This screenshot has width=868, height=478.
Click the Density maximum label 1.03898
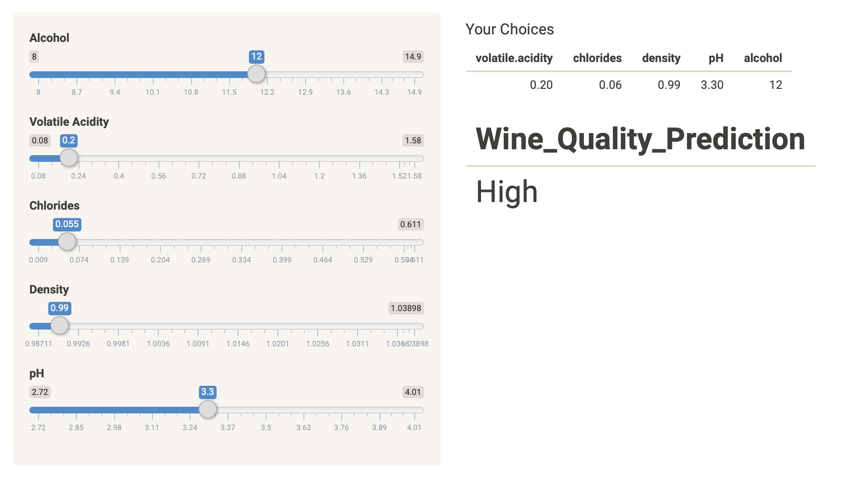[406, 308]
